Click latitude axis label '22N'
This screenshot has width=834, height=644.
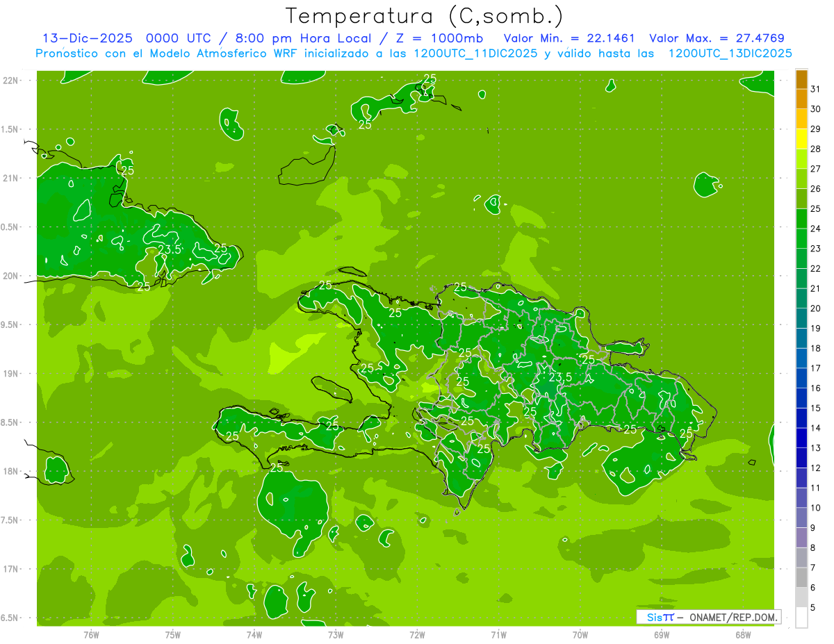tap(11, 80)
